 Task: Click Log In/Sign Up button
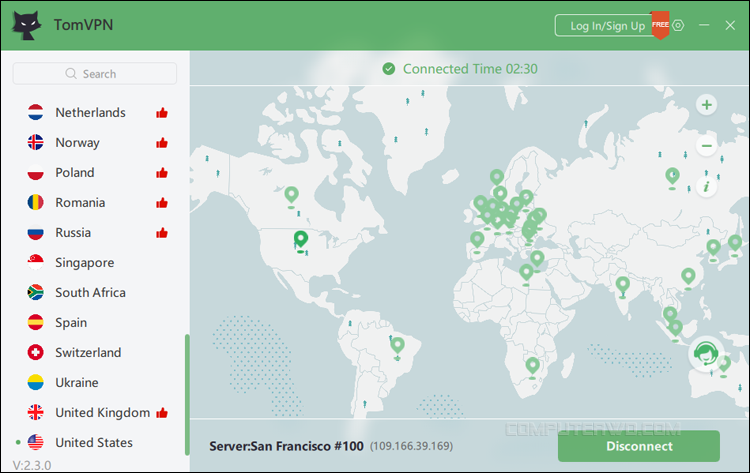coord(607,25)
